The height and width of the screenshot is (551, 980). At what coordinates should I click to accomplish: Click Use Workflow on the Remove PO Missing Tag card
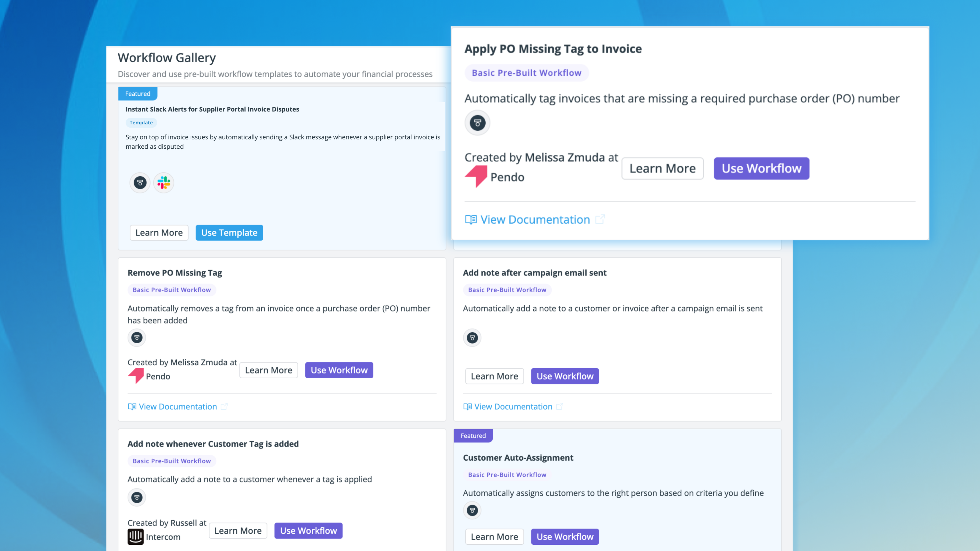339,370
